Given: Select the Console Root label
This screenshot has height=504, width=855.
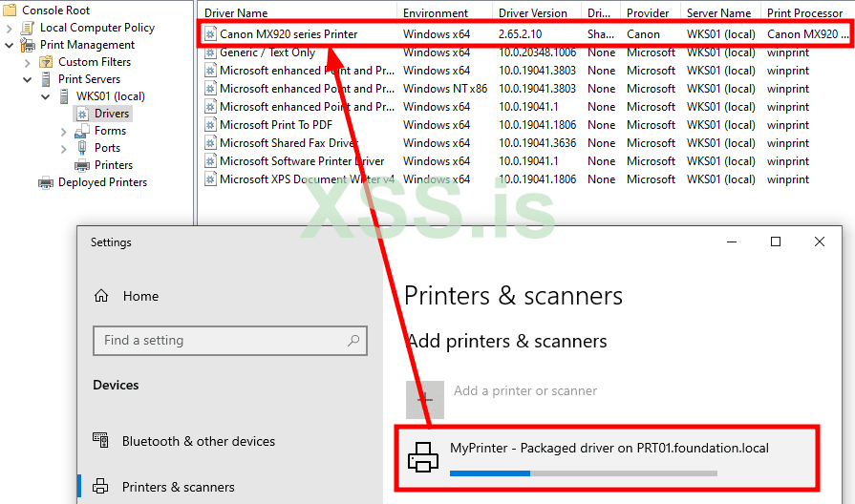Looking at the screenshot, I should point(55,10).
